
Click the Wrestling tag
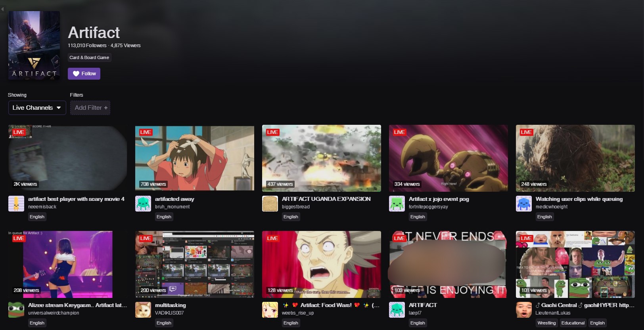(x=546, y=323)
